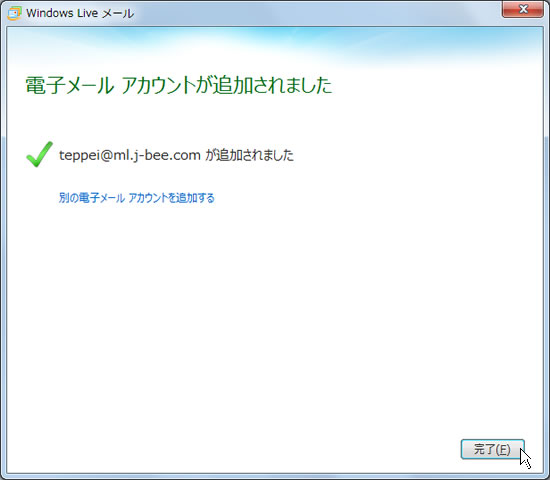The width and height of the screenshot is (550, 480).
Task: Click the green success checkmark icon
Action: (39, 154)
